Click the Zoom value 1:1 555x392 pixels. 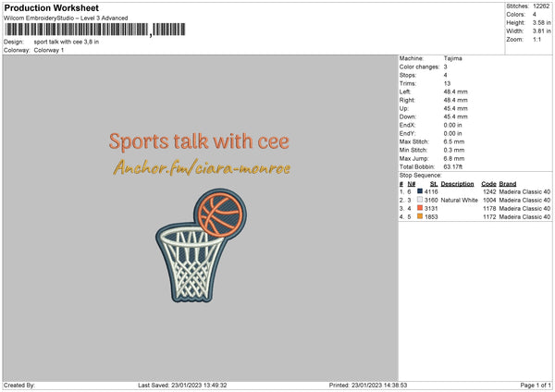(x=536, y=39)
